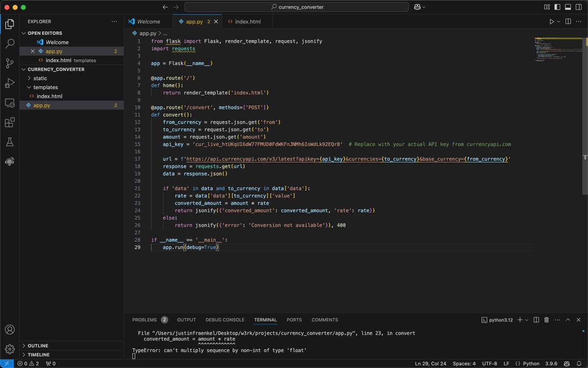This screenshot has width=588, height=368.
Task: Open the Explorer view in activity bar
Action: tap(9, 24)
